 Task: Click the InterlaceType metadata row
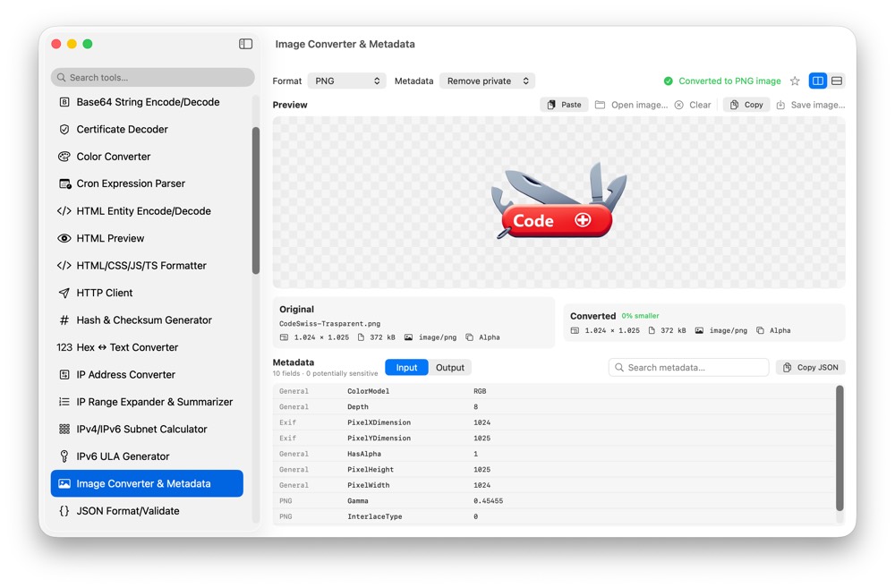pos(554,516)
